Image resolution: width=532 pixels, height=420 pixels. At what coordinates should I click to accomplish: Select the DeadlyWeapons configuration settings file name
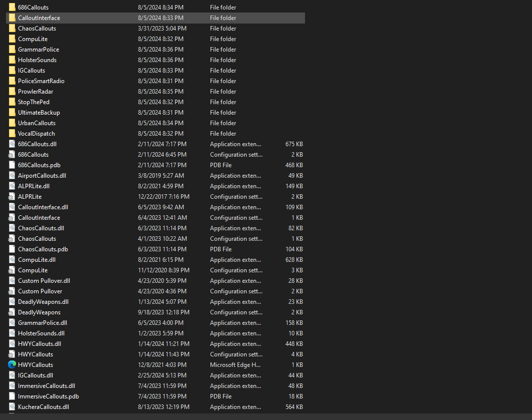click(39, 312)
